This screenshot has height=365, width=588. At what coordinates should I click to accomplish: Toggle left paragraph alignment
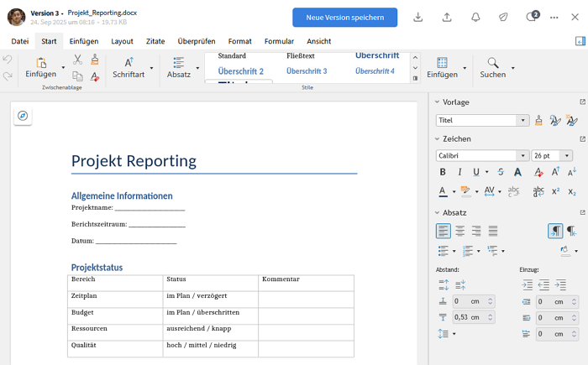click(443, 231)
